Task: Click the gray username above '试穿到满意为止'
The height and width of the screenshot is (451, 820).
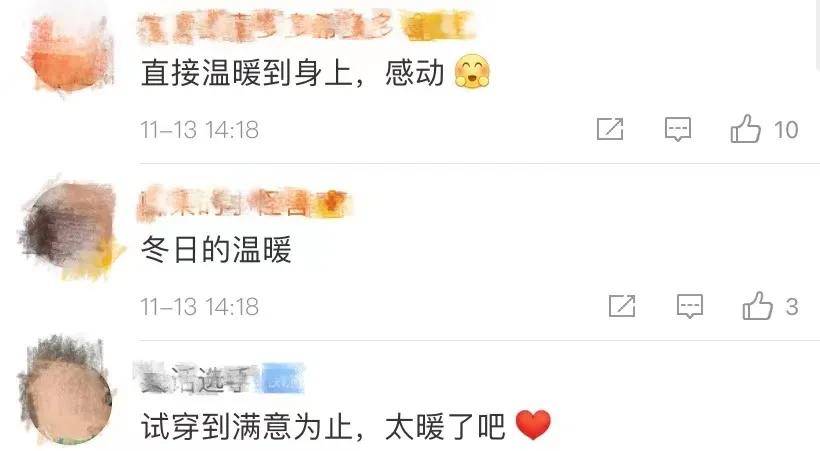Action: 197,378
